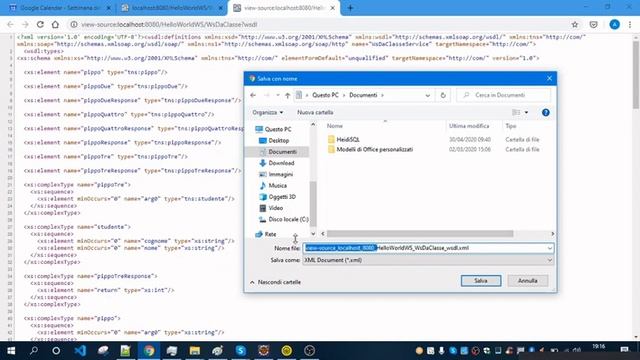
Task: Click the navigation pane vertical scrollbar
Action: pyautogui.click(x=313, y=203)
